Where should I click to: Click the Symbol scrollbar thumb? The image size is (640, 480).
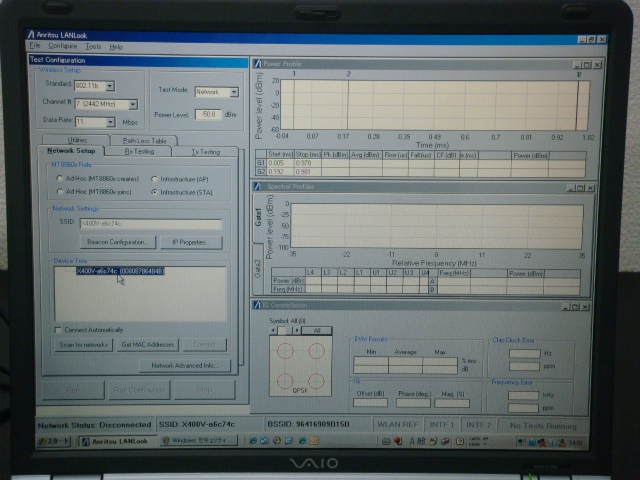284,330
